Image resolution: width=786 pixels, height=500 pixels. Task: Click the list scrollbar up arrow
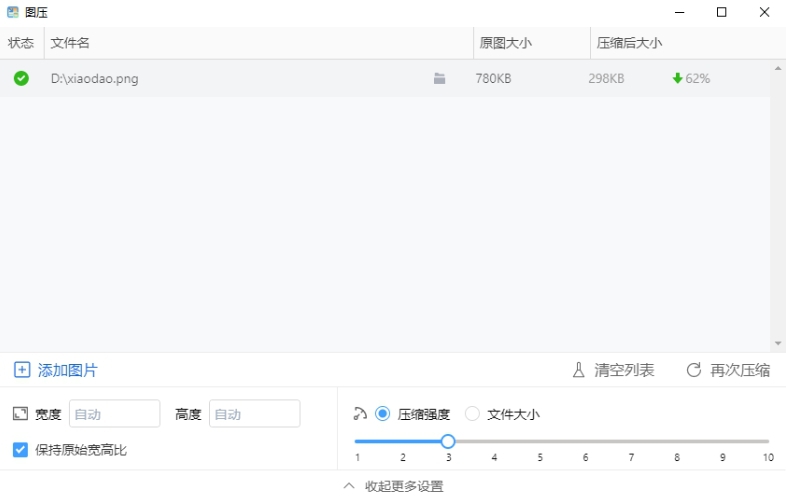click(778, 68)
